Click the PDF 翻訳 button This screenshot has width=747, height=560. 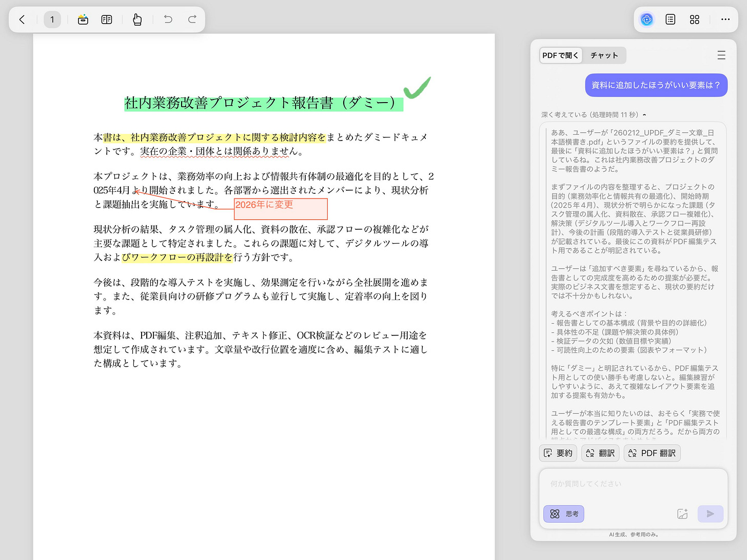click(x=652, y=453)
